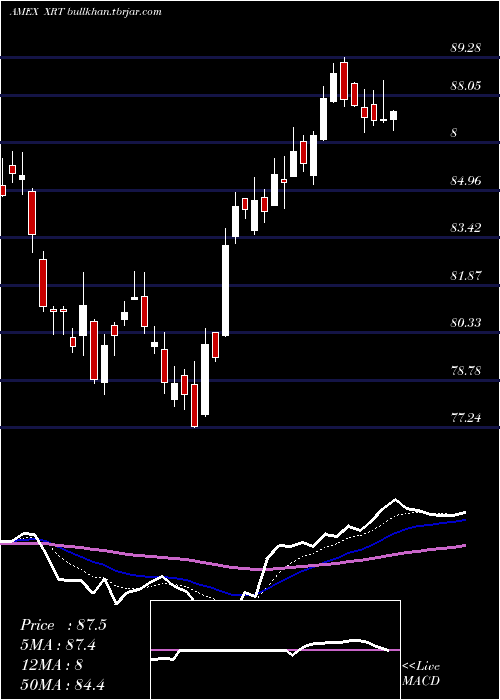Viewport: 500px width, 700px height.
Task: Click the 88.05 price level label
Action: point(466,86)
